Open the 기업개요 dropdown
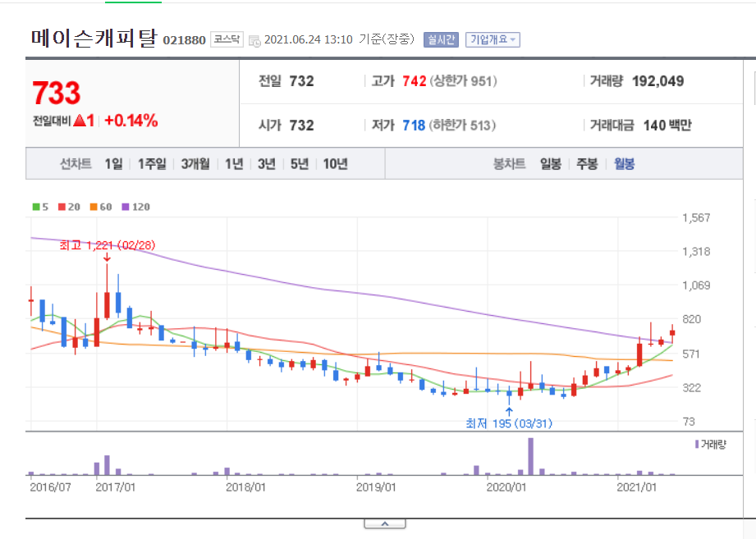This screenshot has width=756, height=539. pyautogui.click(x=493, y=39)
